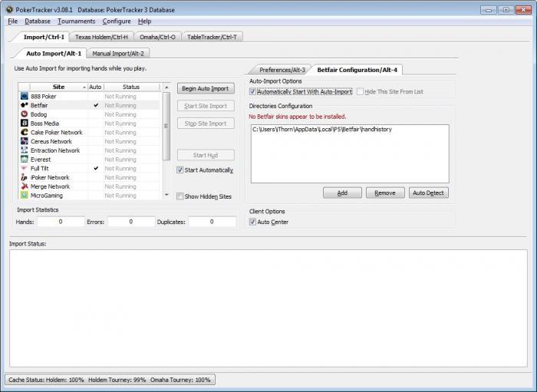Click Cache Status bar button

tap(110, 380)
